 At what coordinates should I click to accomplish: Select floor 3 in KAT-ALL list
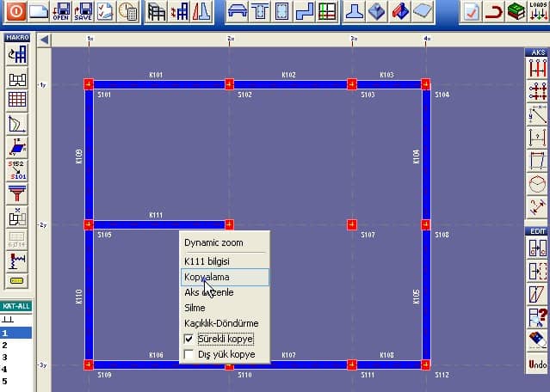[x=5, y=356]
